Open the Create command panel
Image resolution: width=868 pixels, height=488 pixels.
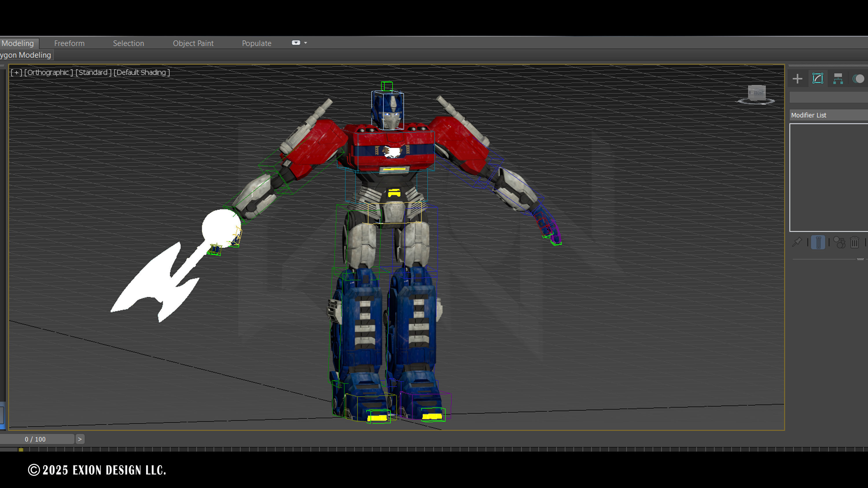click(x=797, y=79)
